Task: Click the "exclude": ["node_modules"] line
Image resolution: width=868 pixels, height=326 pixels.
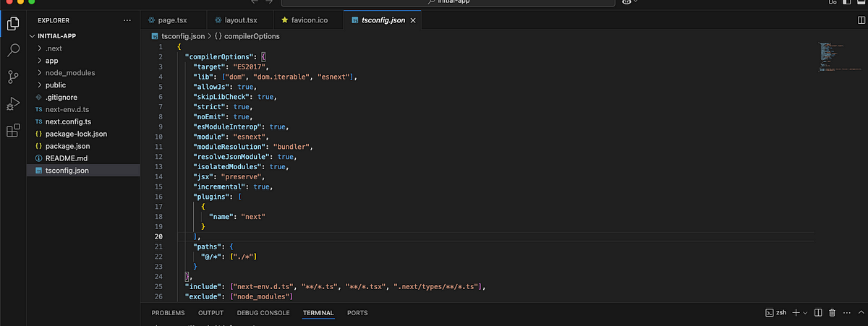Action: (x=239, y=296)
